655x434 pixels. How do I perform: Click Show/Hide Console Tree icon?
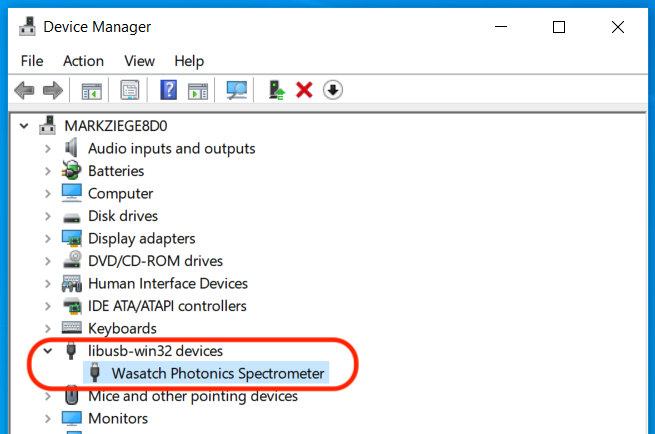tap(92, 91)
